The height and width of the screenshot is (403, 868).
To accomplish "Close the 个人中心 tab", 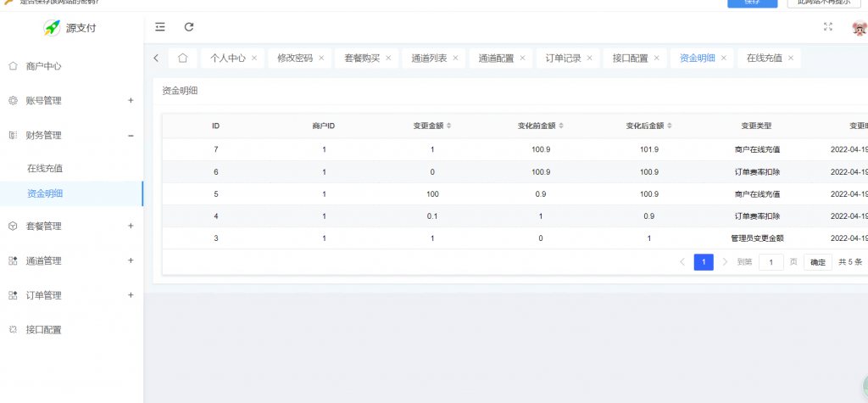I will coord(254,59).
